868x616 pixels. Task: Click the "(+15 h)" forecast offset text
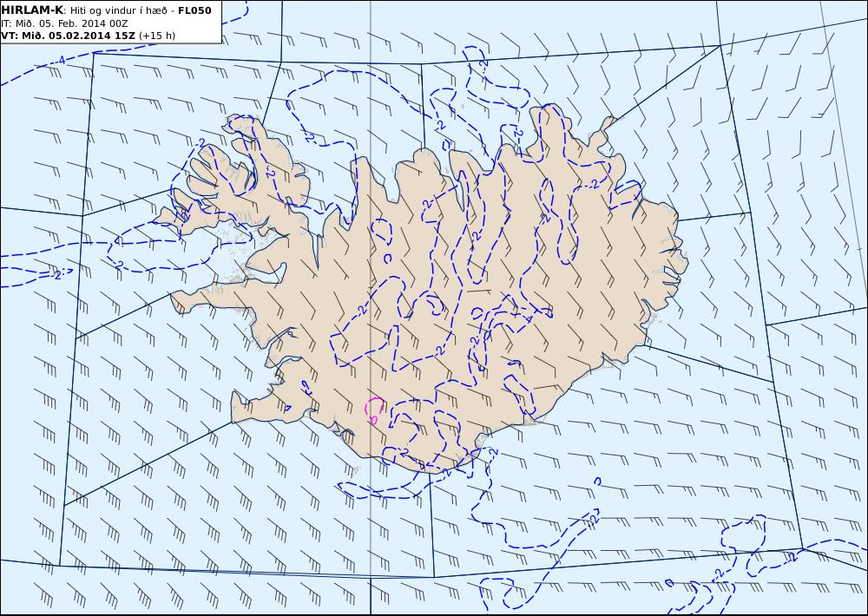click(x=157, y=36)
